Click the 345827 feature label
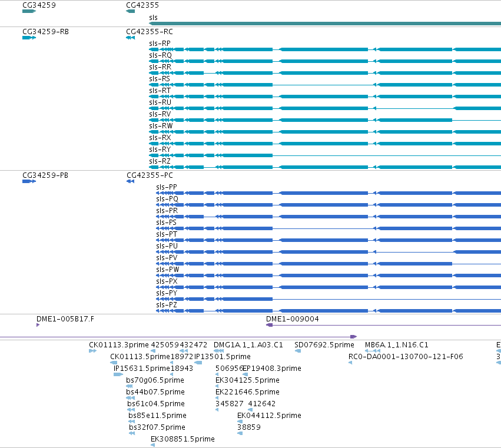The width and height of the screenshot is (501, 448). pos(230,404)
